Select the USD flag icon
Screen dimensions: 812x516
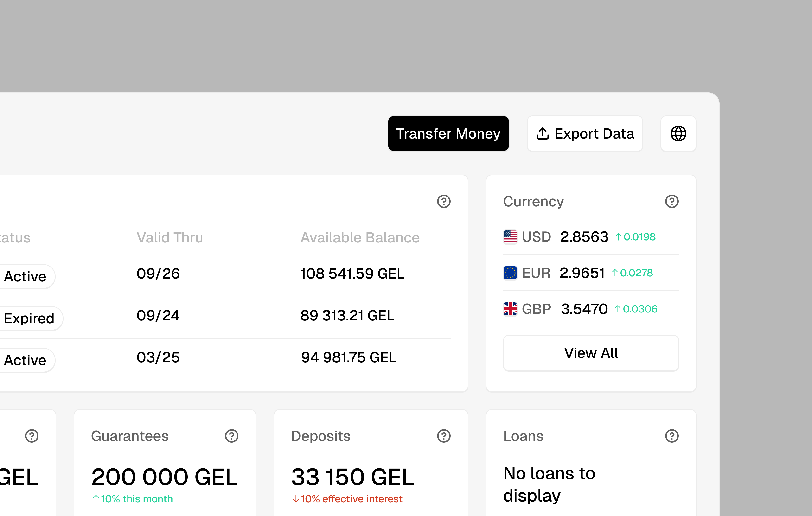click(510, 237)
